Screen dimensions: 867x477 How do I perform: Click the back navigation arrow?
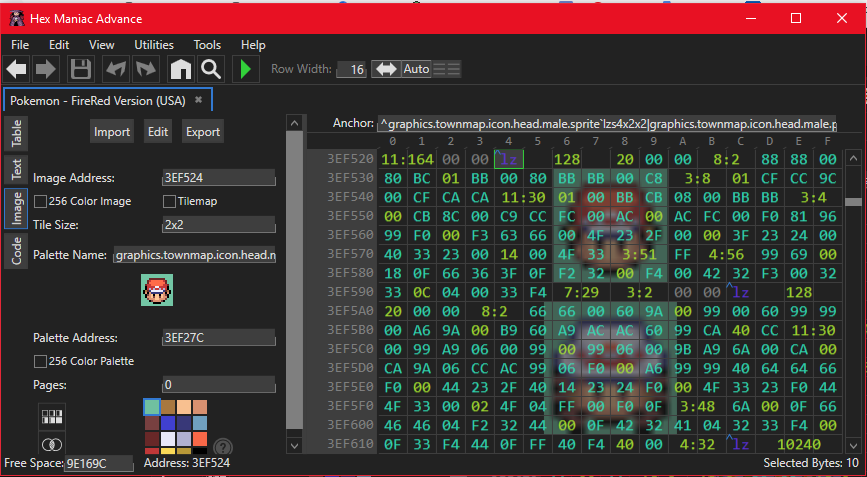[x=17, y=69]
